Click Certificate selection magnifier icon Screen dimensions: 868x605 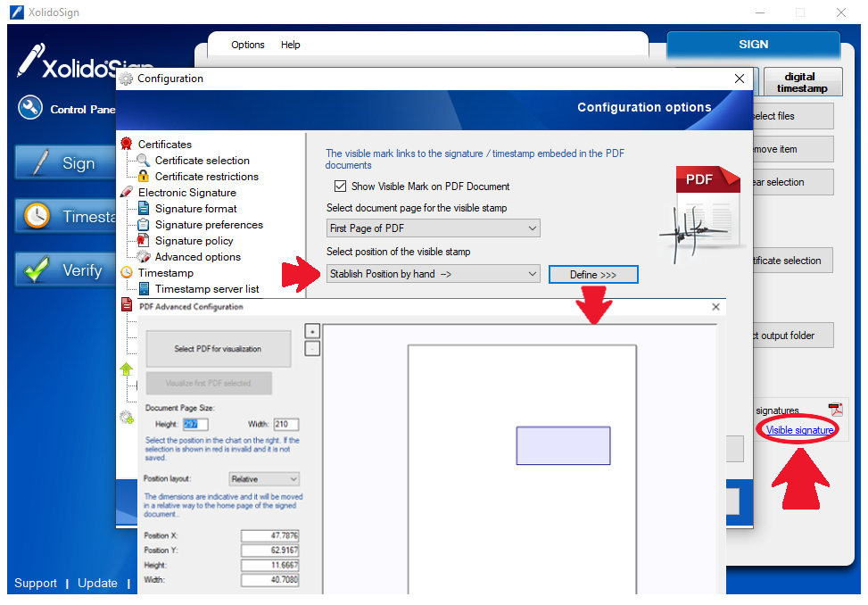point(143,160)
